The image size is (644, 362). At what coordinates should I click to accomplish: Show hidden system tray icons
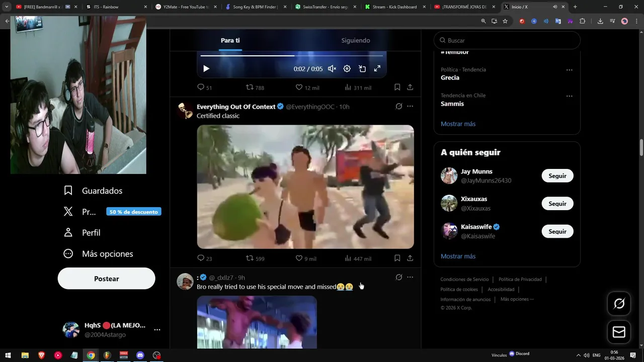coord(578,355)
